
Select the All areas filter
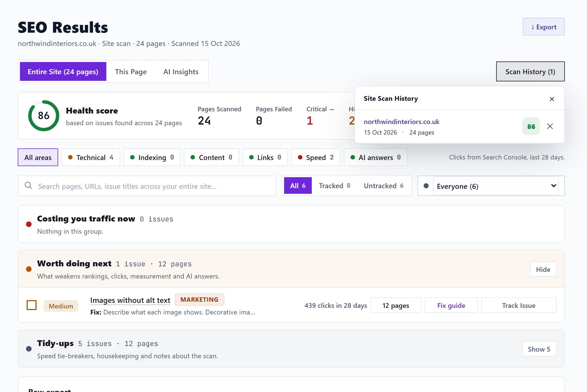[38, 157]
